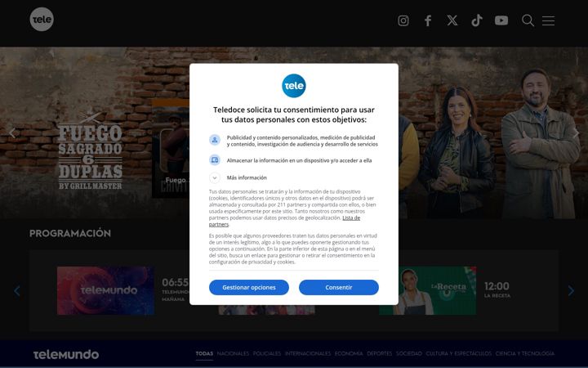Go to next hero banner slide
The image size is (588, 368).
pyautogui.click(x=576, y=133)
